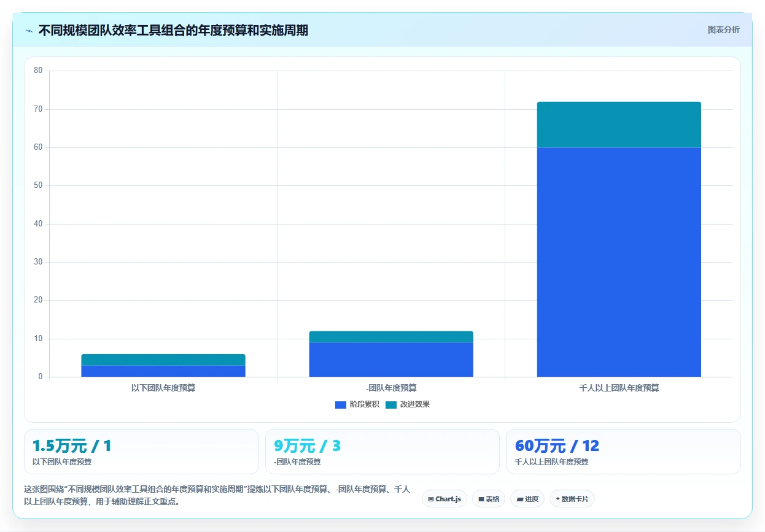Click the 千人以上团队年度预算 caption in the third card

point(551,462)
